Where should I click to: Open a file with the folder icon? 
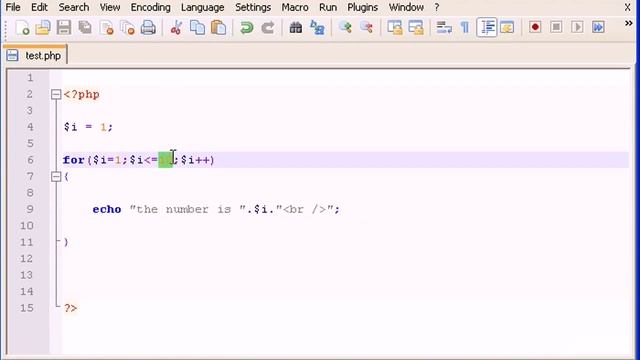pos(43,27)
